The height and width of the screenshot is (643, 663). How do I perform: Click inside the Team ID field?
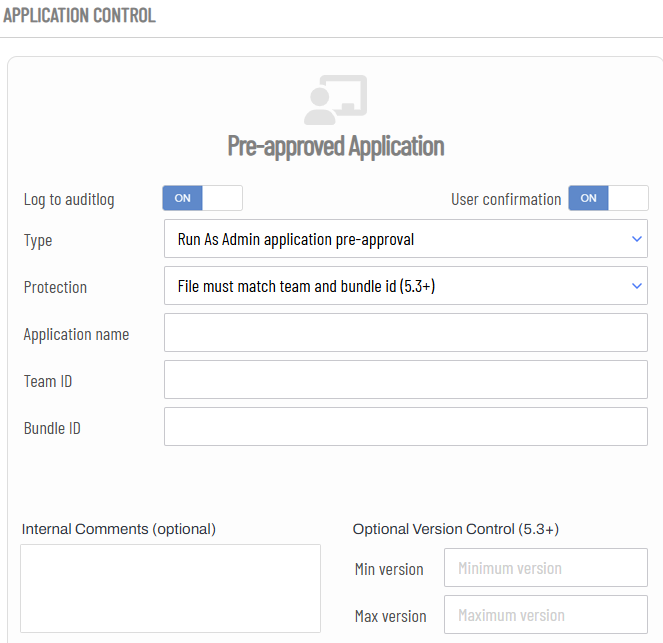405,379
